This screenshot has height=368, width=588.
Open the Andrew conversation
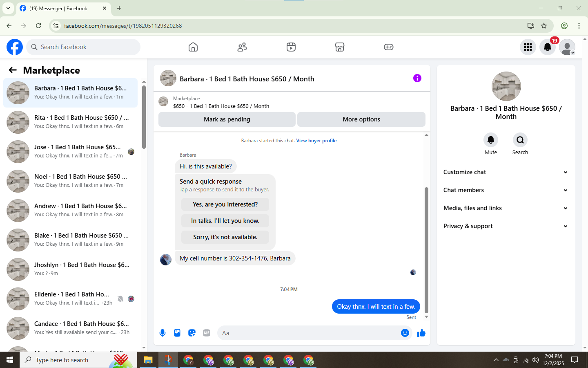click(70, 211)
